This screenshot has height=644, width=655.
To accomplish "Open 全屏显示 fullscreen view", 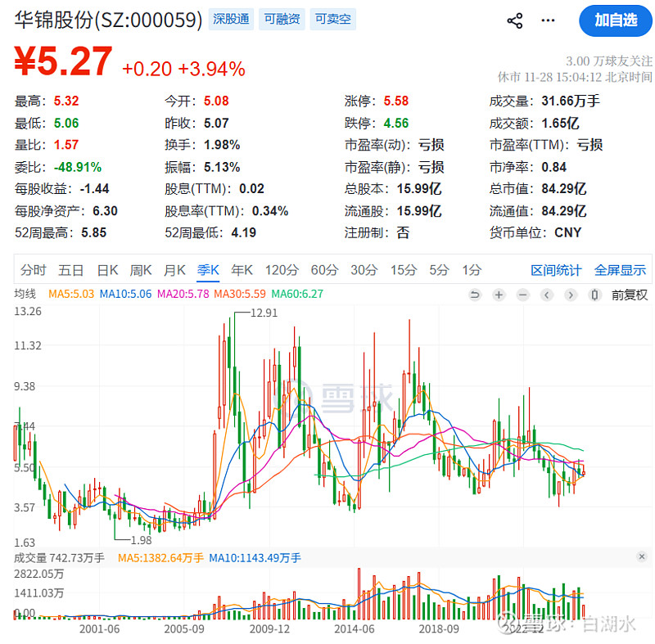I will [x=620, y=270].
